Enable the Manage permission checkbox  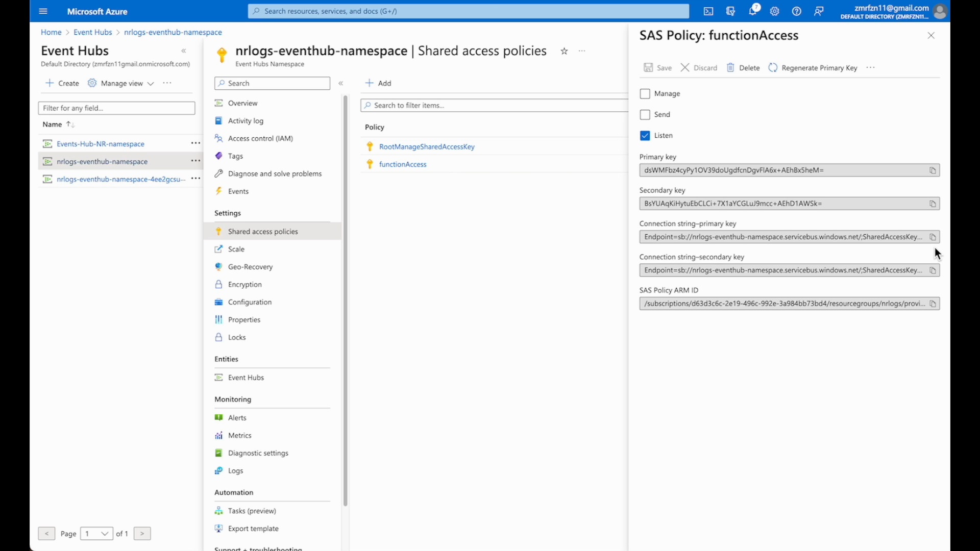click(645, 94)
